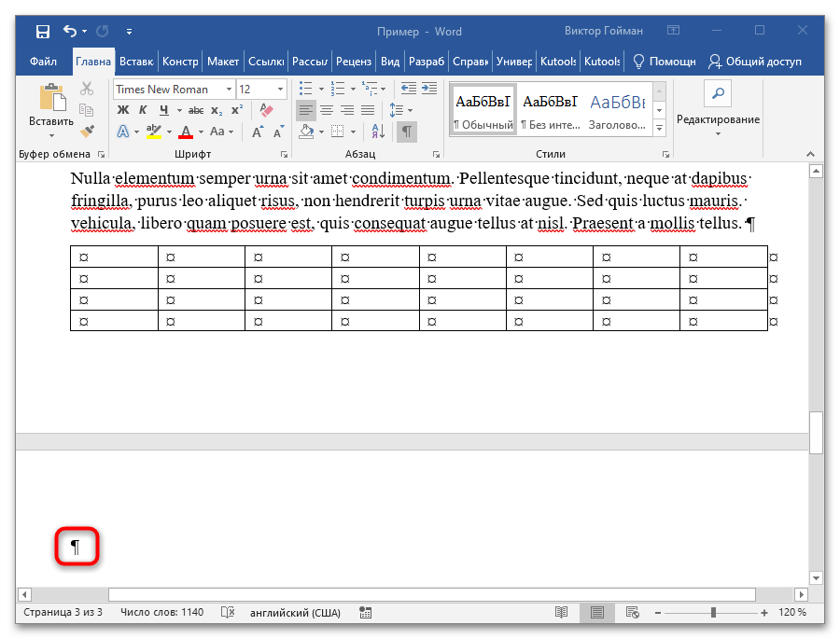Toggle subscript formatting

(x=217, y=110)
